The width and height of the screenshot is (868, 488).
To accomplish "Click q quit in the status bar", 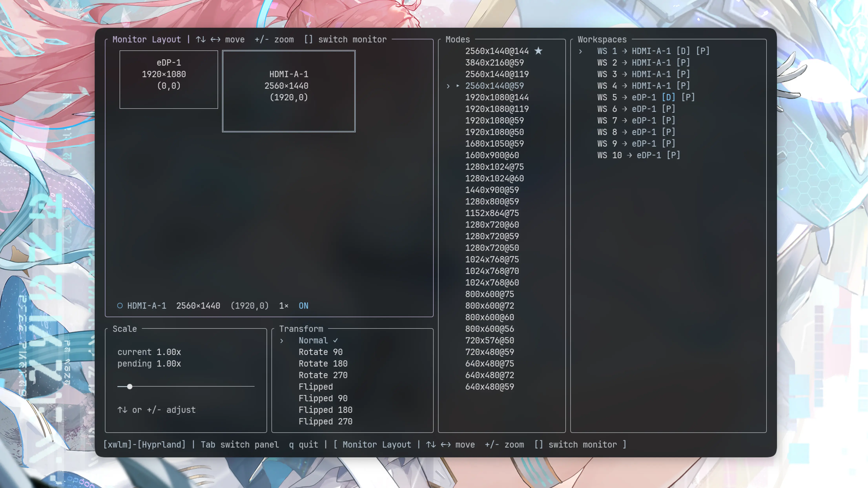I will click(304, 445).
